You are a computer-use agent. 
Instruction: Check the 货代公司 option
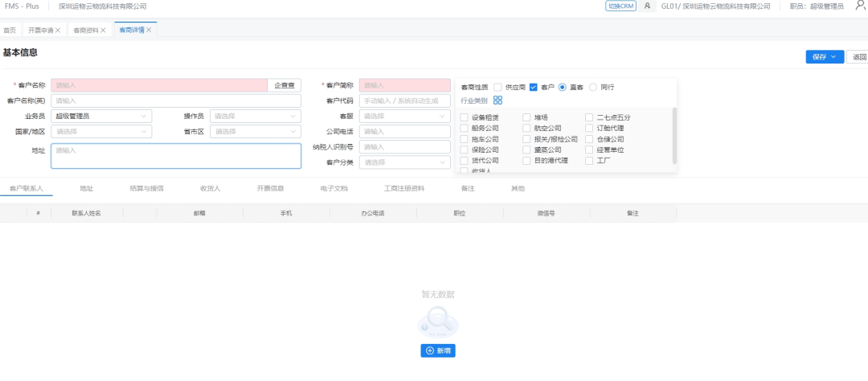tap(464, 161)
